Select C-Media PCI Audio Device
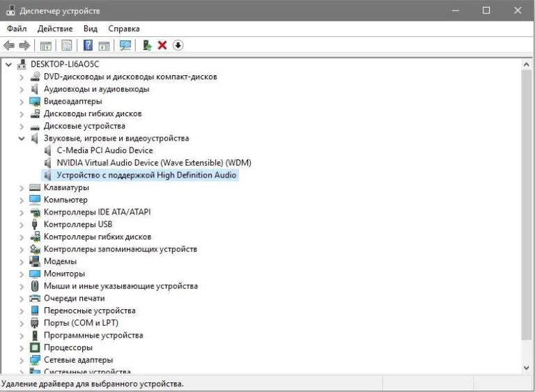Image resolution: width=535 pixels, height=392 pixels. 104,150
